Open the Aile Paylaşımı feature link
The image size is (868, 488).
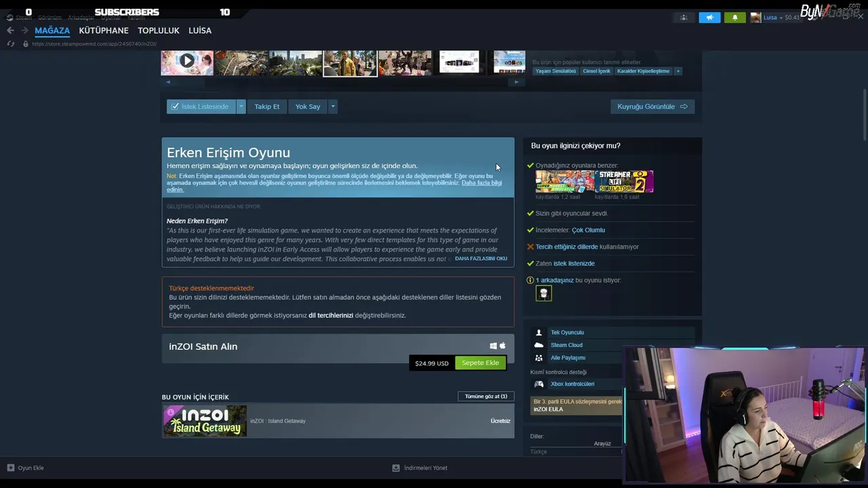tap(568, 358)
